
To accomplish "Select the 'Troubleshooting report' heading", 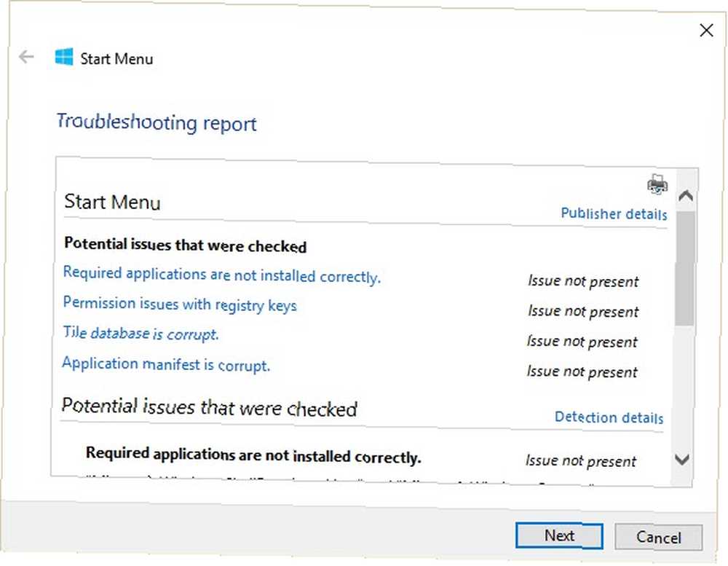I will (157, 123).
